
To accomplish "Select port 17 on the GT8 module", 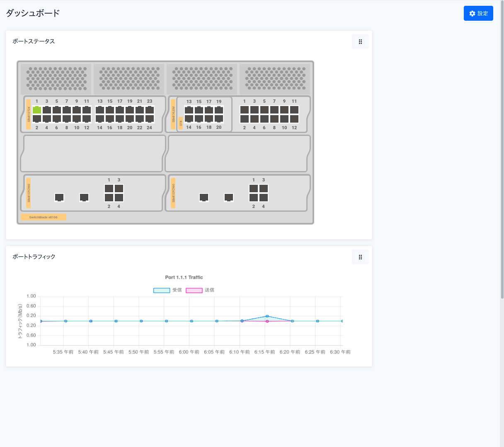I will [209, 110].
